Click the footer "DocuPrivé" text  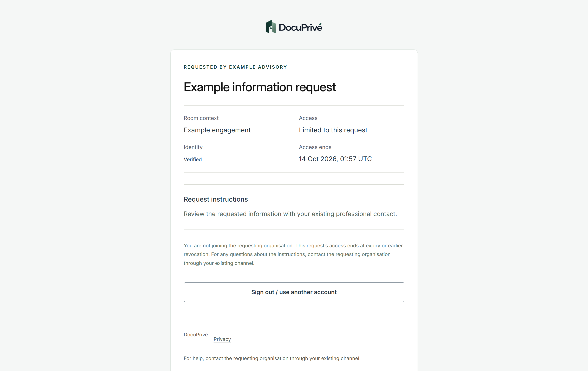196,335
